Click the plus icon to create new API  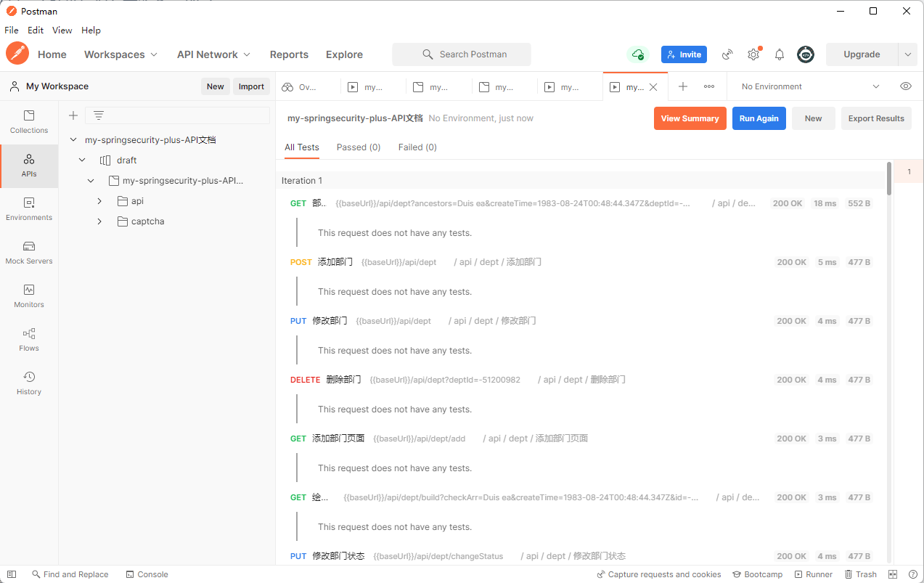[x=73, y=115]
